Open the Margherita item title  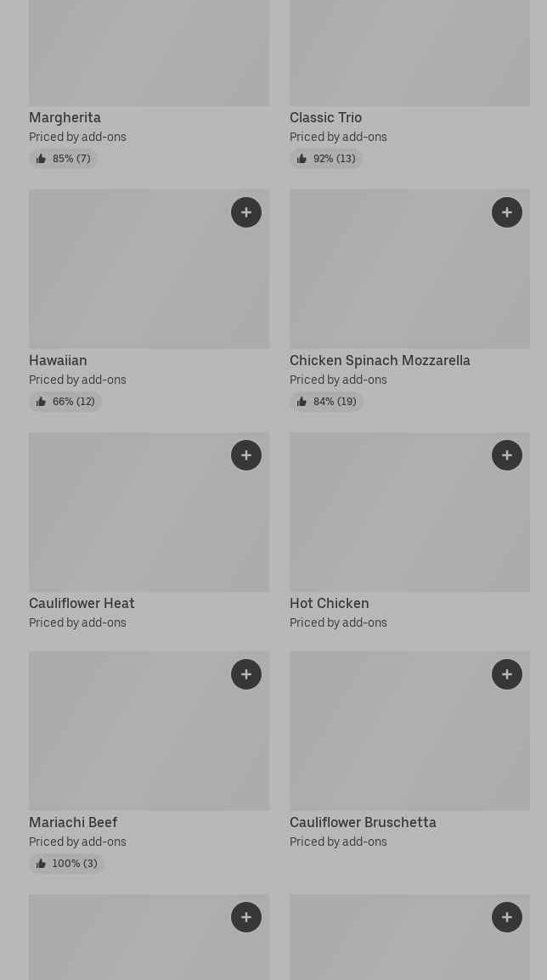(65, 117)
